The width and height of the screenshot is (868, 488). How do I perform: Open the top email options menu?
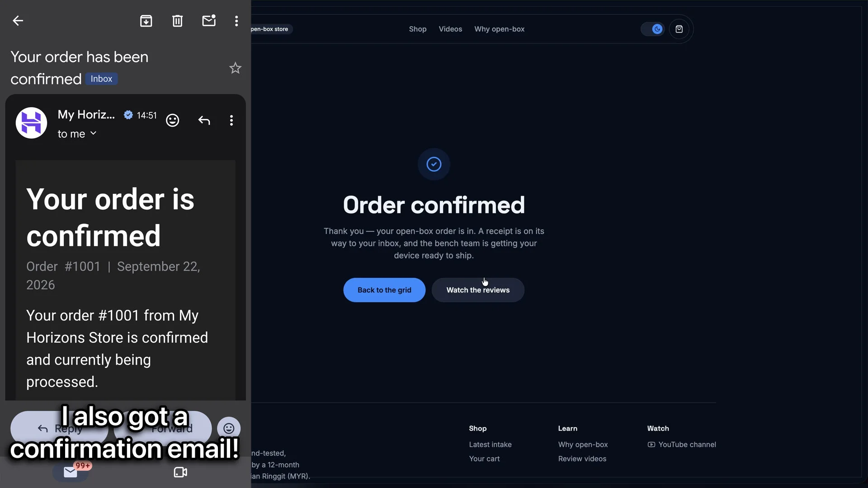tap(236, 21)
